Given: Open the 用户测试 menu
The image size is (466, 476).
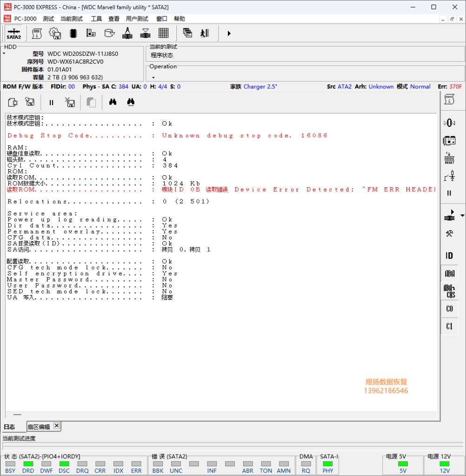Looking at the screenshot, I should tap(137, 19).
